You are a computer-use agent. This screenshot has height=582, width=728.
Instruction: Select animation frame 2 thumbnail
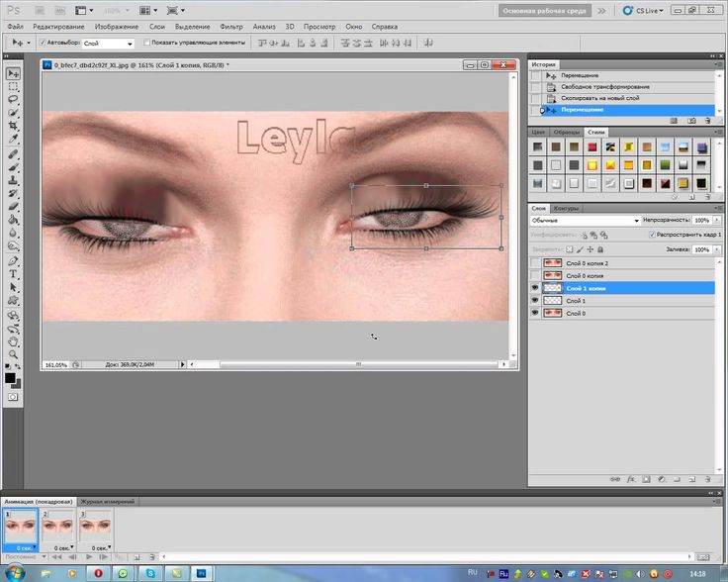click(58, 528)
